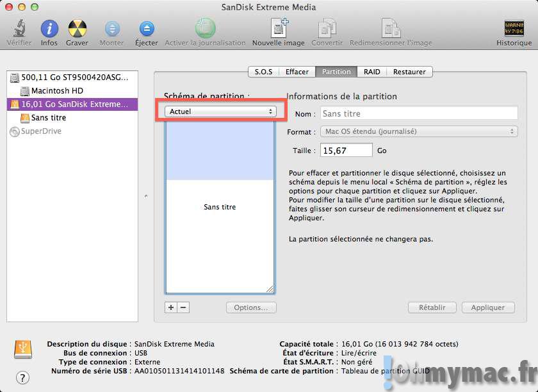
Task: Remove partition with the minus button
Action: (x=183, y=307)
